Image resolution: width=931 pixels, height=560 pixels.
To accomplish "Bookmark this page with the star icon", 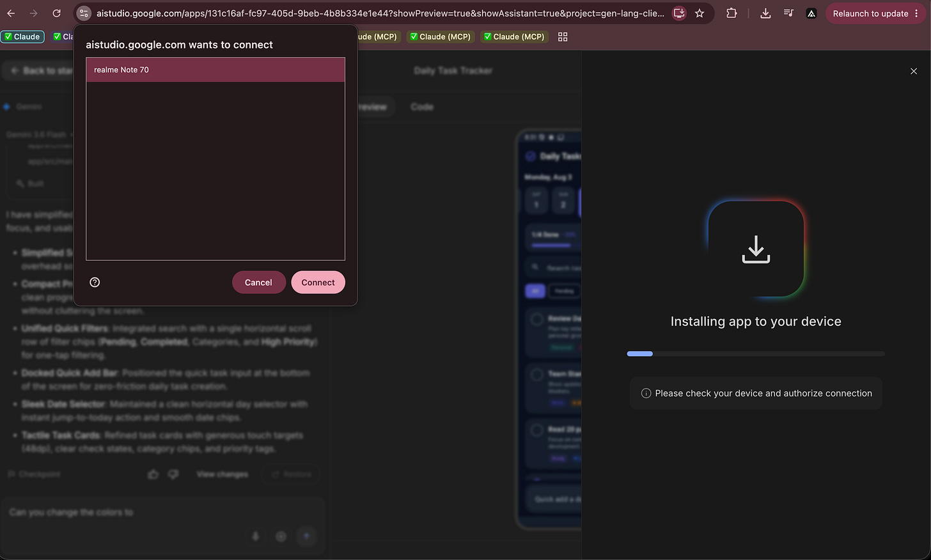I will 700,13.
